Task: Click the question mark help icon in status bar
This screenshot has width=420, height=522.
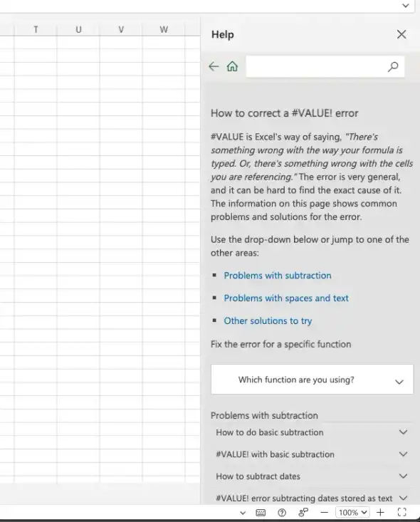Action: click(x=282, y=512)
